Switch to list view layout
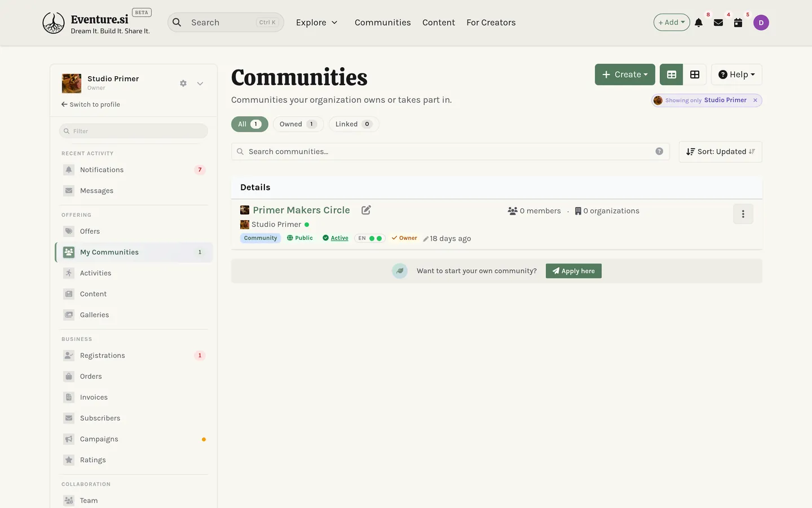Image resolution: width=812 pixels, height=508 pixels. point(672,75)
